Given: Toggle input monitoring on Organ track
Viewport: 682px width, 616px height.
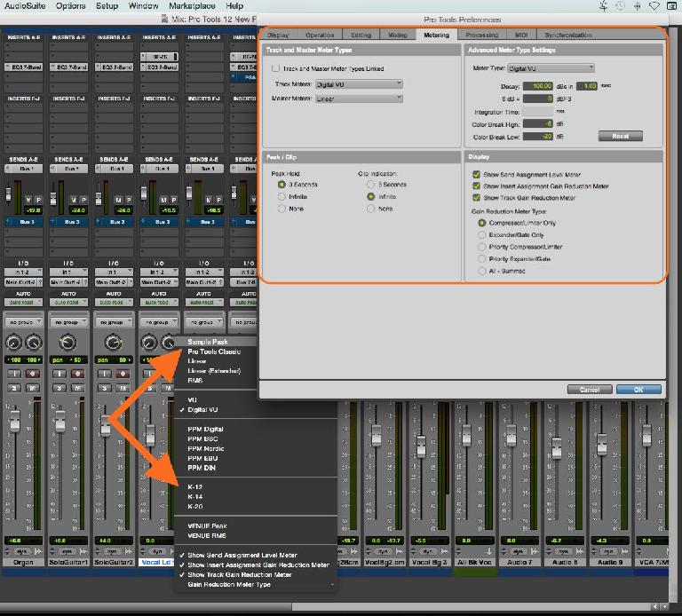Looking at the screenshot, I should coord(14,374).
